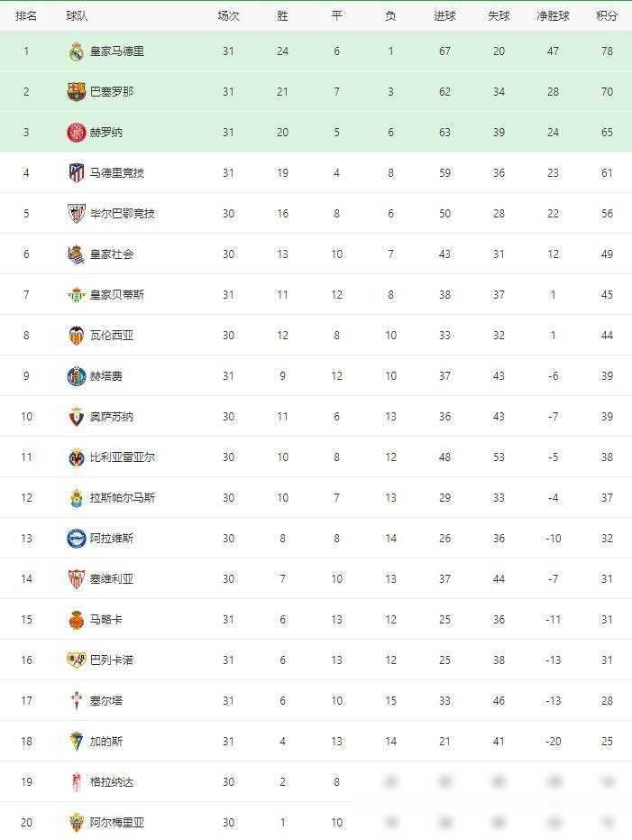Viewport: 632px width, 840px height.
Task: Click the 积分 column header
Action: [607, 16]
